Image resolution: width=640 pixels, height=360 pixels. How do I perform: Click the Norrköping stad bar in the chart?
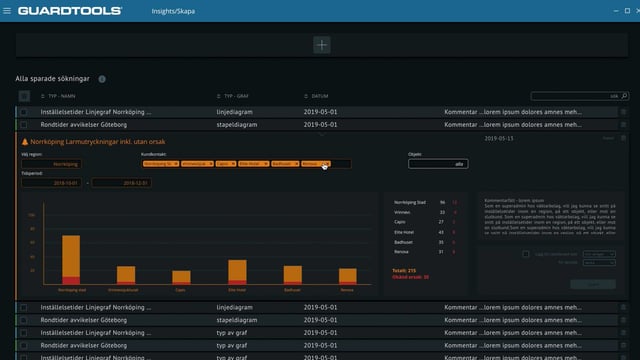click(71, 260)
